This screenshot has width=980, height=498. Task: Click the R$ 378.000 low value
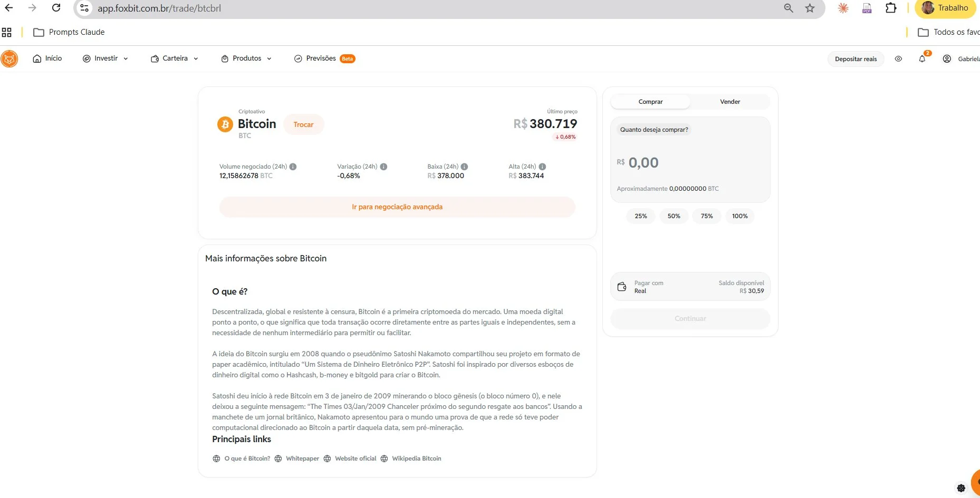point(446,176)
